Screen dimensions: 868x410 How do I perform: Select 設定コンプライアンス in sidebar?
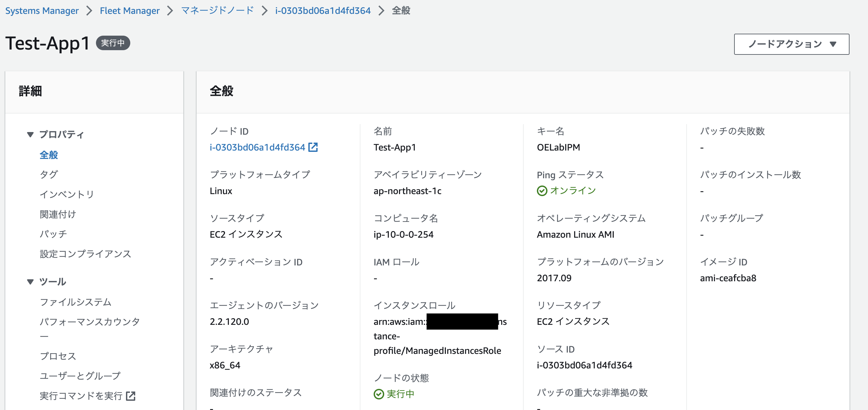point(85,254)
